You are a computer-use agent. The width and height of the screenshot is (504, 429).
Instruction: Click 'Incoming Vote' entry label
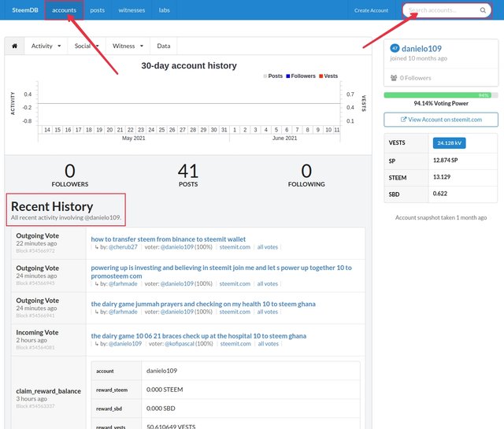pos(37,332)
